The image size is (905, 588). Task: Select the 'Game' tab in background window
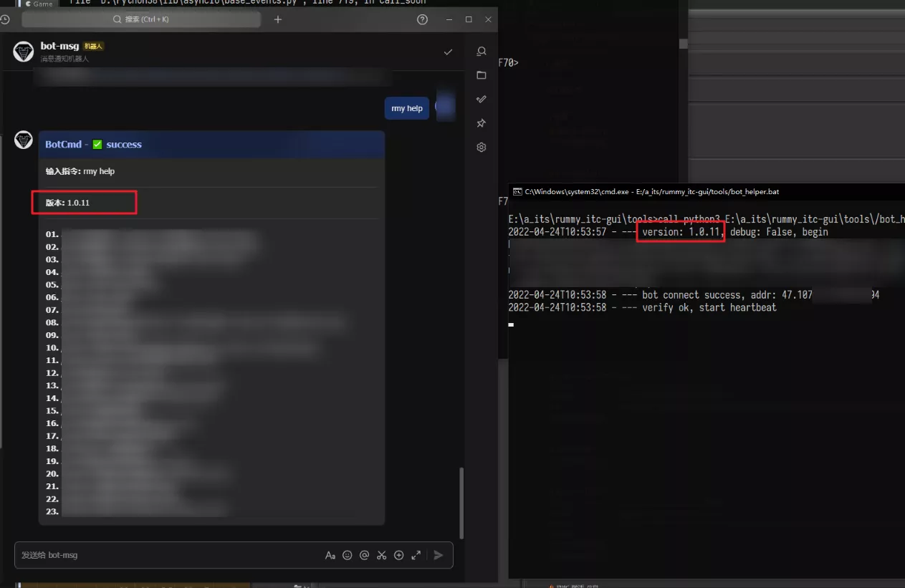coord(39,4)
